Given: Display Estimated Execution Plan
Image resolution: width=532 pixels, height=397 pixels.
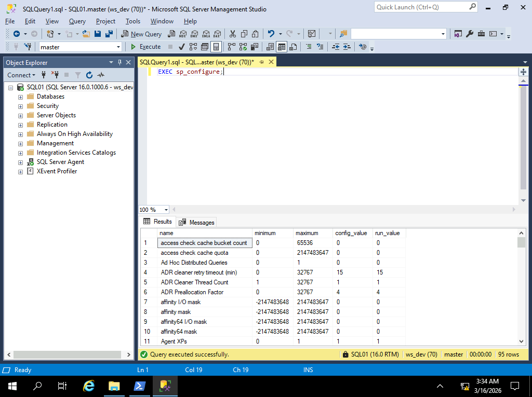Looking at the screenshot, I should [x=193, y=47].
